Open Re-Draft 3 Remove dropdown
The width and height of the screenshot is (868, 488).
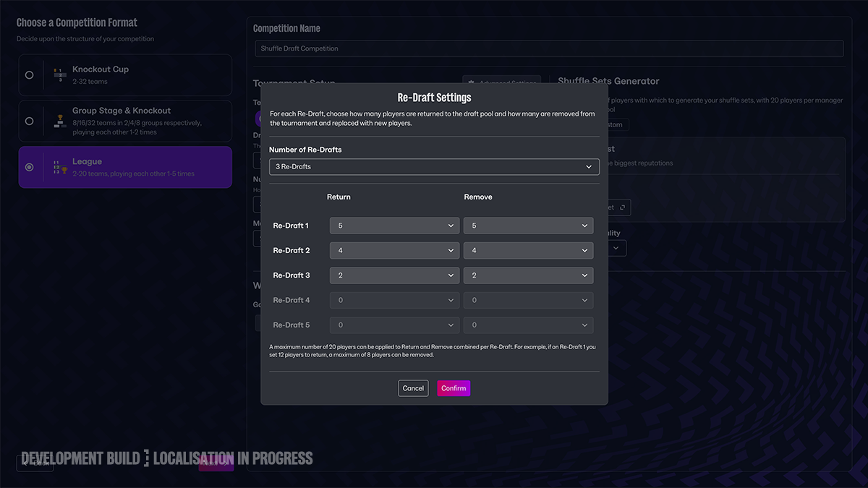click(528, 275)
